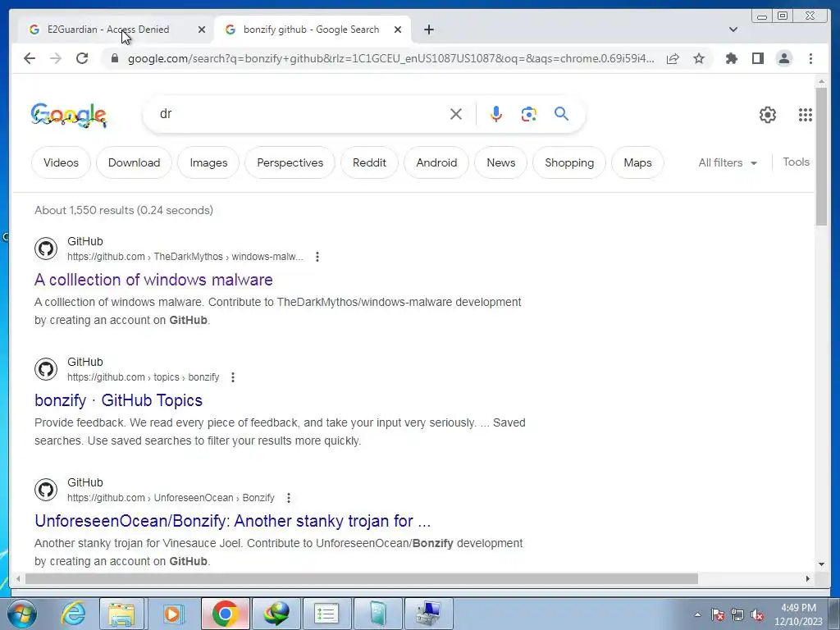The width and height of the screenshot is (840, 630).
Task: Show Shopping results
Action: pyautogui.click(x=569, y=162)
